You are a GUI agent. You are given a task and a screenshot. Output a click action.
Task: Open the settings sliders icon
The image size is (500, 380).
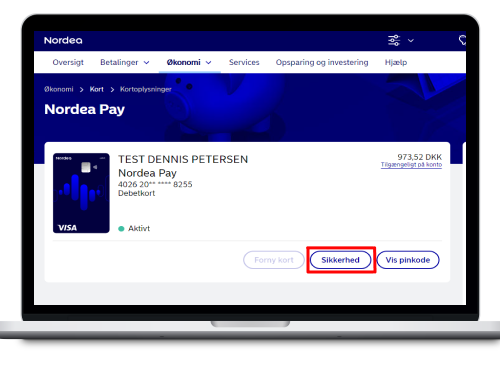pyautogui.click(x=394, y=40)
